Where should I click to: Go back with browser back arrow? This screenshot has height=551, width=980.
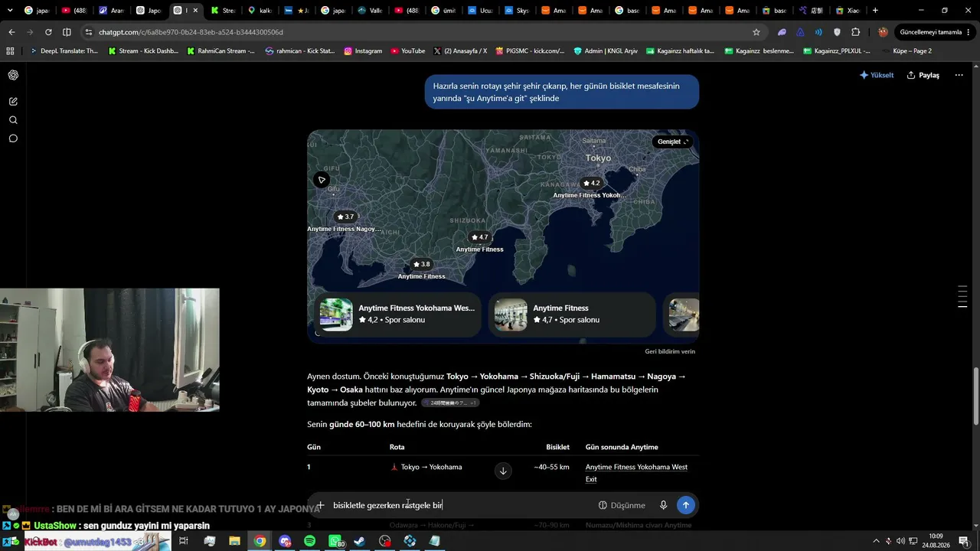11,32
